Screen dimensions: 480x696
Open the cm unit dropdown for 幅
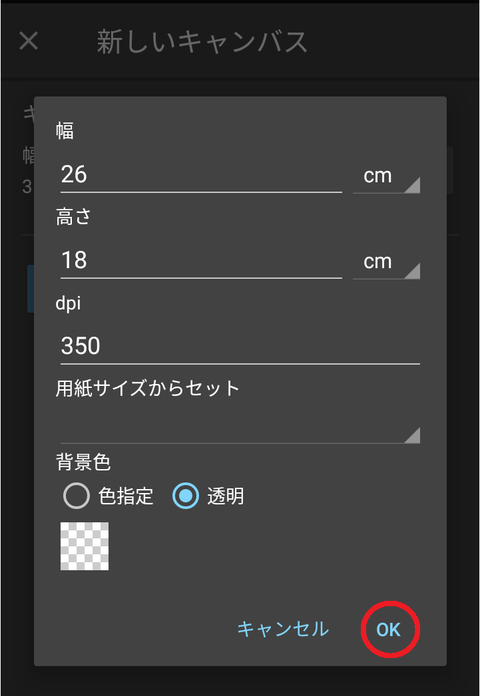coord(386,176)
